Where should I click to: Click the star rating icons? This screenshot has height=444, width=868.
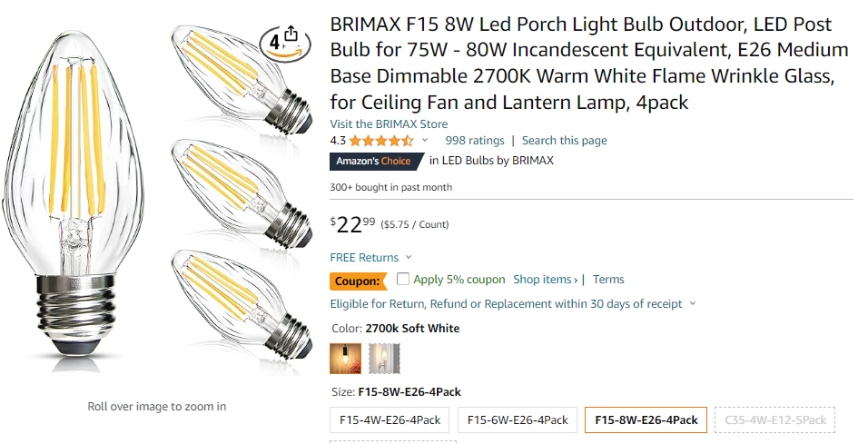(x=381, y=141)
